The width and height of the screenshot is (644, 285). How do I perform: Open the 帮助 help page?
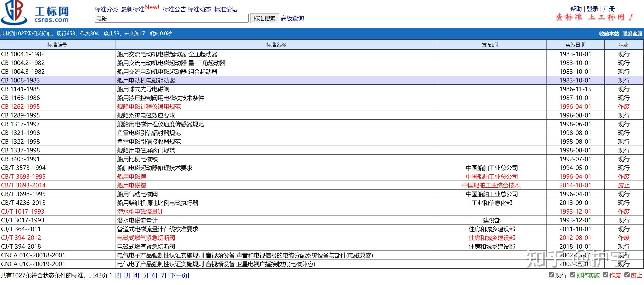[576, 9]
